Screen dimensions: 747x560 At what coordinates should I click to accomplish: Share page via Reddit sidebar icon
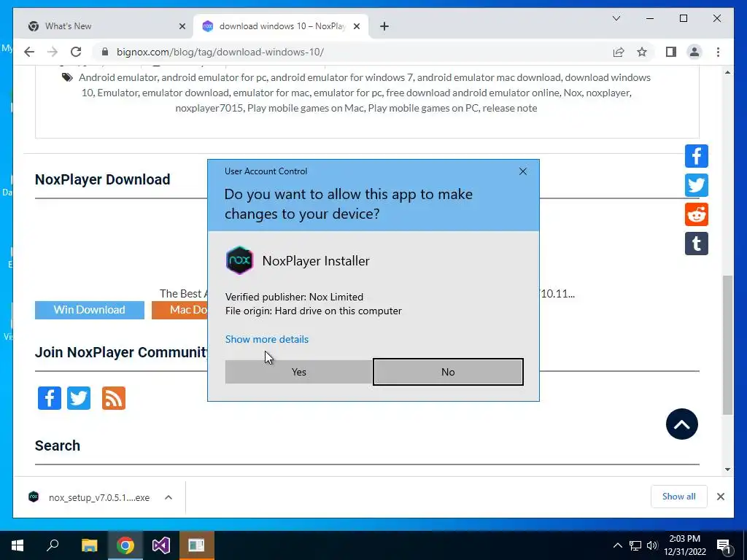(x=697, y=214)
